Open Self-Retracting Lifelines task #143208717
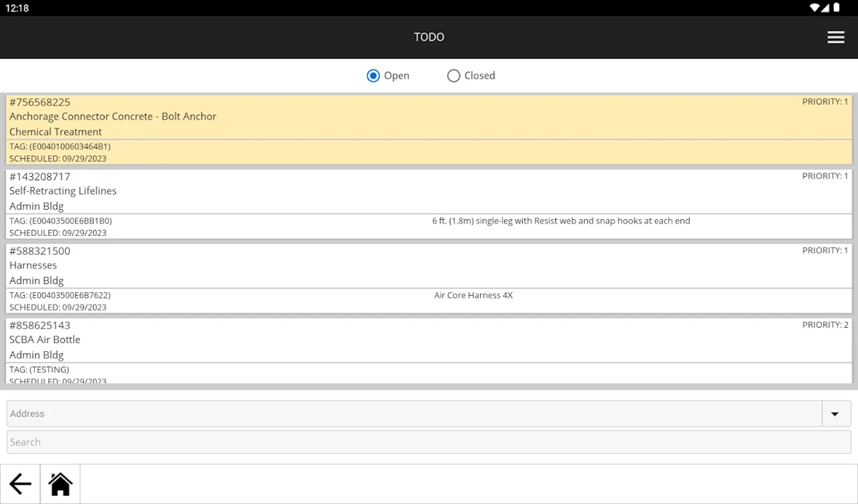Image resolution: width=858 pixels, height=504 pixels. (428, 191)
